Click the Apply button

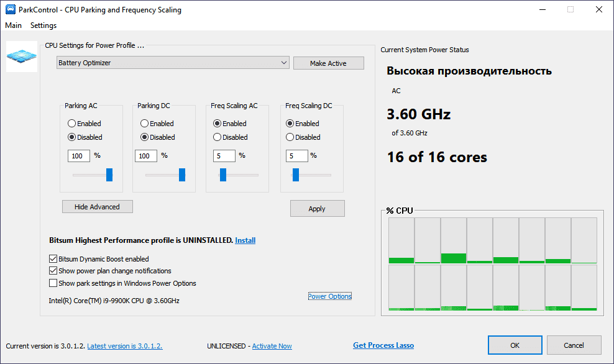point(317,209)
